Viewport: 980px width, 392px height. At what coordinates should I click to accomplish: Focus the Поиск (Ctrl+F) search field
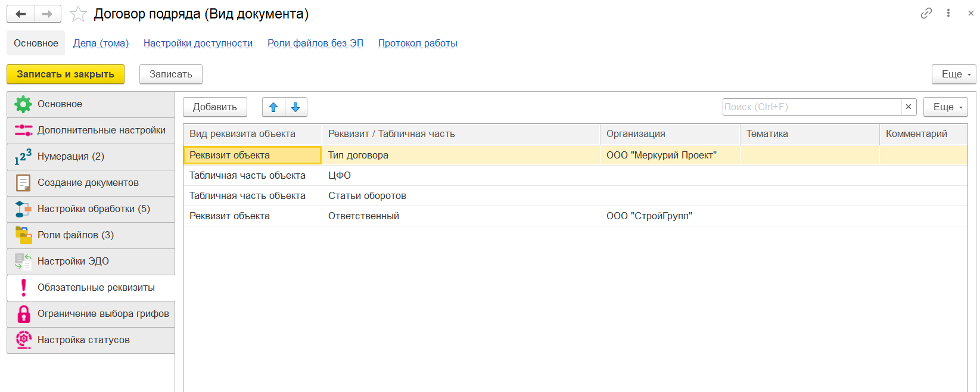[811, 107]
